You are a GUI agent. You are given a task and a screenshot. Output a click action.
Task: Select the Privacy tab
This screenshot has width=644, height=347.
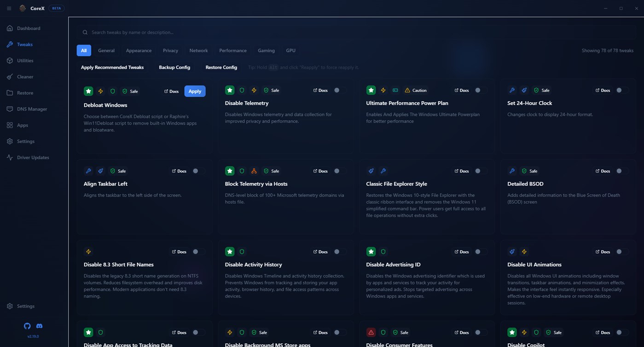point(170,51)
